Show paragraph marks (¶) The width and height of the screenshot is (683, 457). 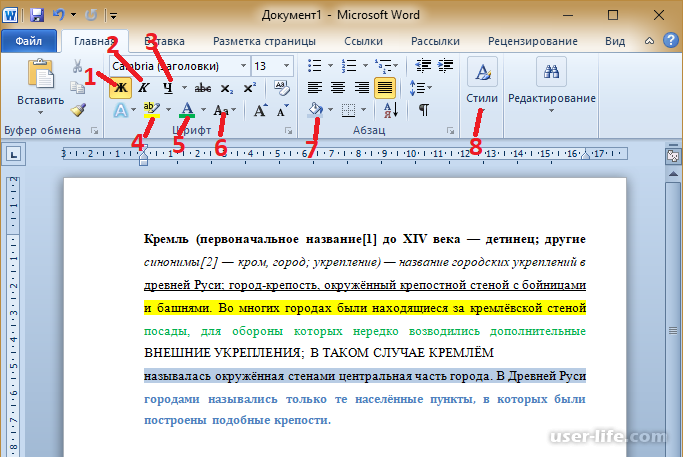pos(423,110)
